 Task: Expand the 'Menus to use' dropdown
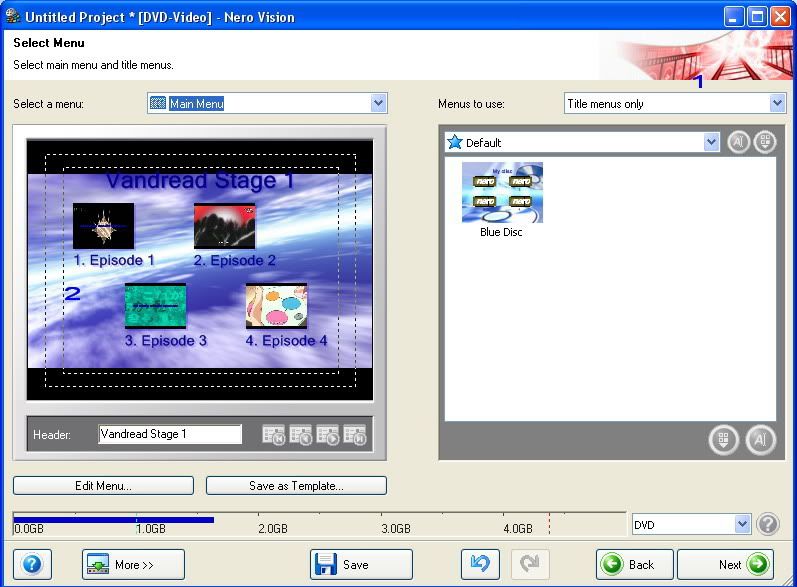pos(777,103)
